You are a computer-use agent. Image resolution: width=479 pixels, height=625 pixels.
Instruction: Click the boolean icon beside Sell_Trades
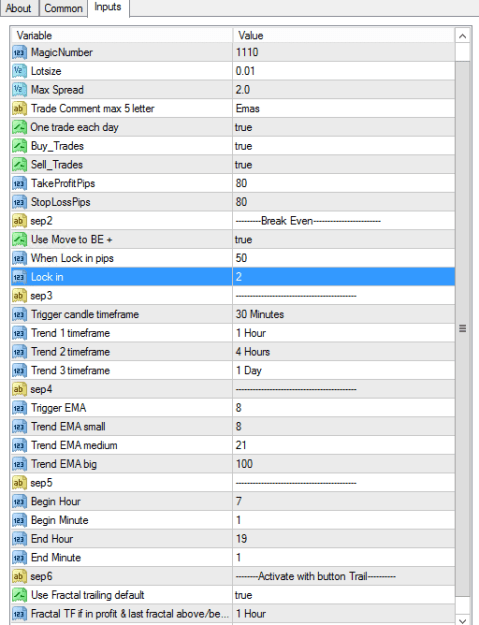(x=19, y=165)
